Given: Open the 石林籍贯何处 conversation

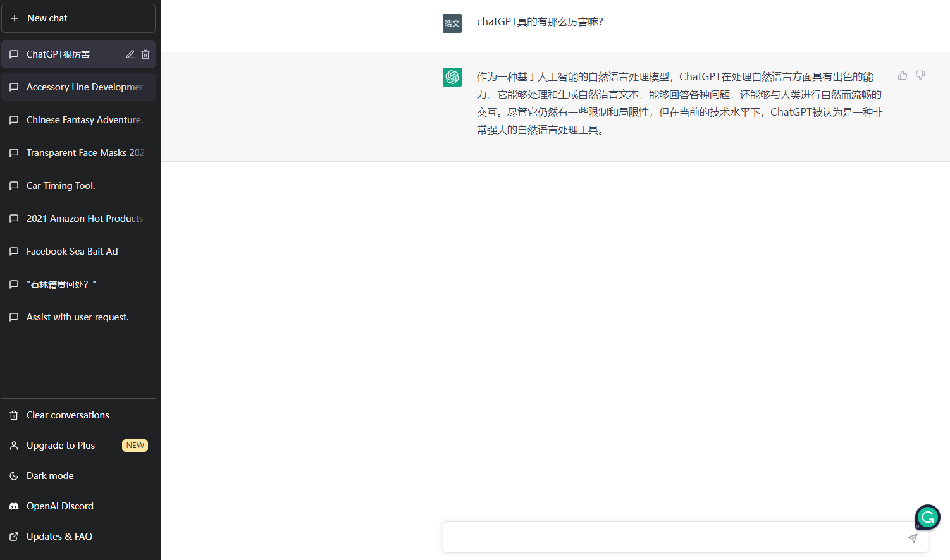Looking at the screenshot, I should point(78,284).
